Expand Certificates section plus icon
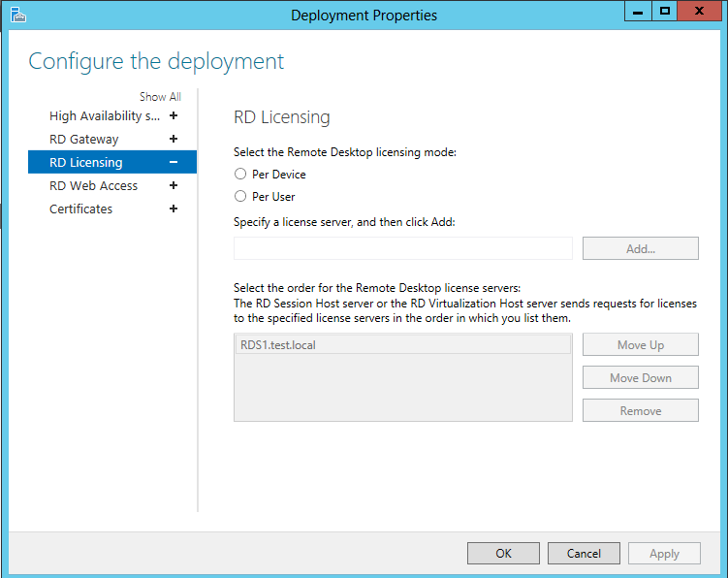Viewport: 728px width, 578px height. (174, 209)
